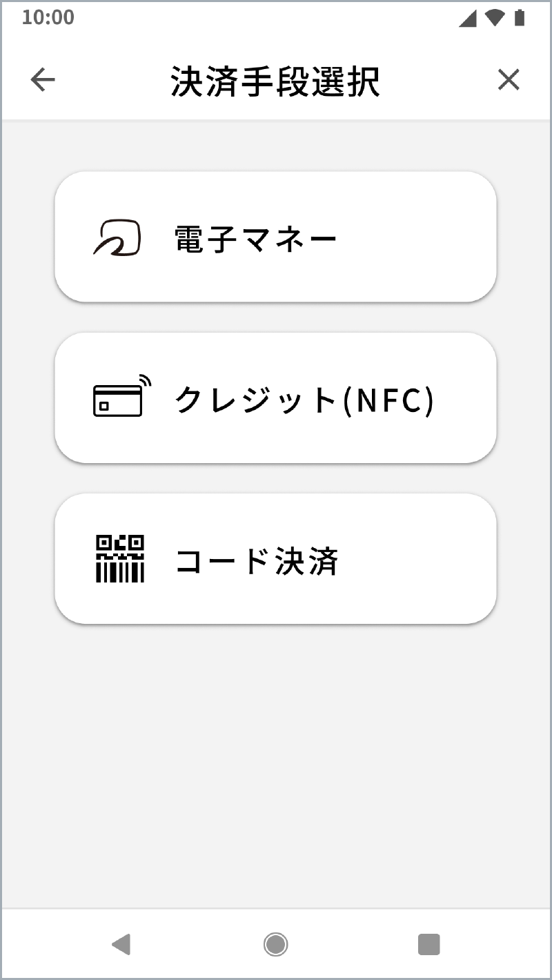This screenshot has height=980, width=552.
Task: Tap the back arrow in the header
Action: coord(43,80)
